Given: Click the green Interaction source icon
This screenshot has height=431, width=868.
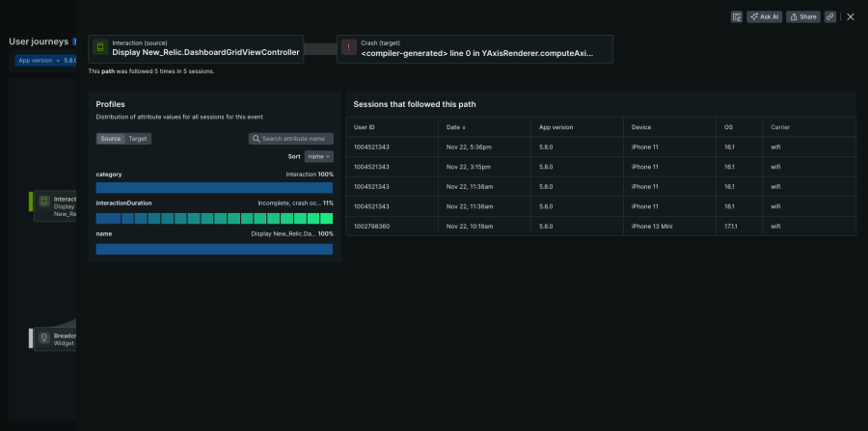Looking at the screenshot, I should pos(100,48).
